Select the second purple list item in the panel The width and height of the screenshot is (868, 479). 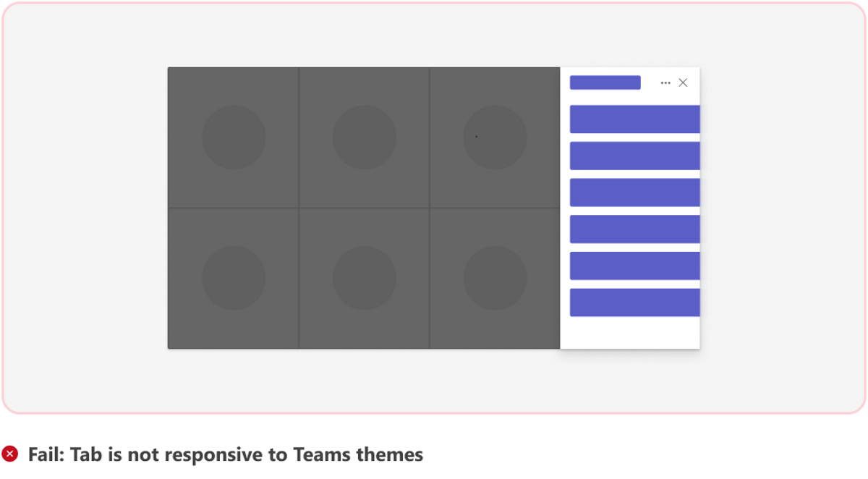[634, 156]
